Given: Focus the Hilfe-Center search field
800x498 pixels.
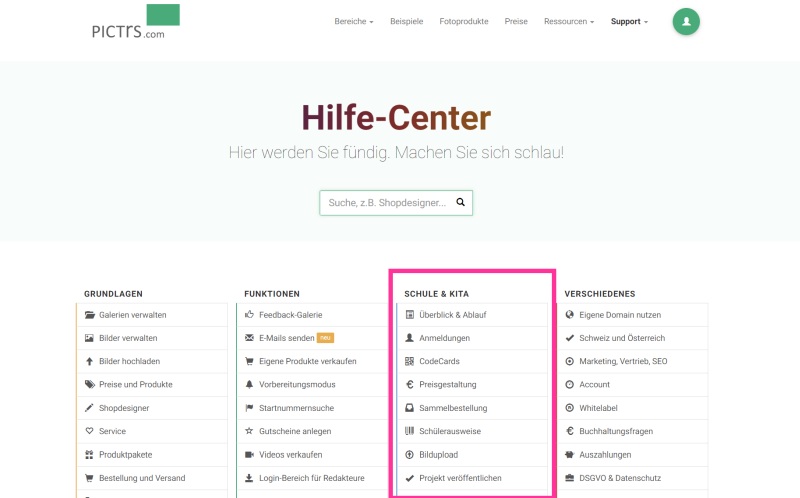Looking at the screenshot, I should pos(386,203).
